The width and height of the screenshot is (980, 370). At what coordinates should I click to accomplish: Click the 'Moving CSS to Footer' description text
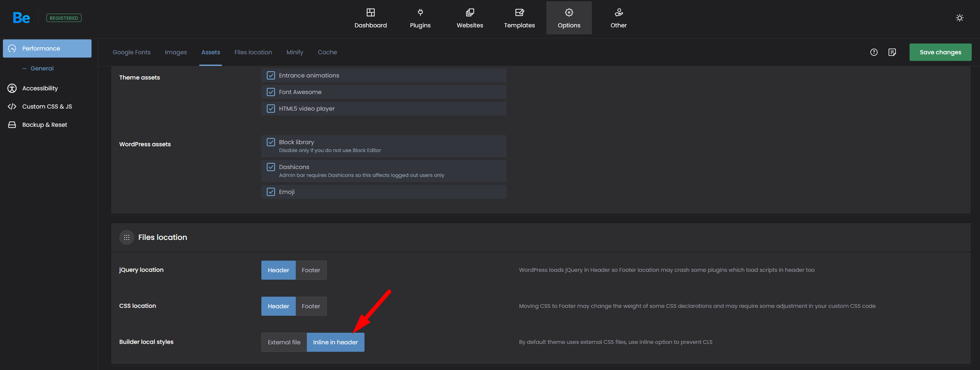coord(697,306)
